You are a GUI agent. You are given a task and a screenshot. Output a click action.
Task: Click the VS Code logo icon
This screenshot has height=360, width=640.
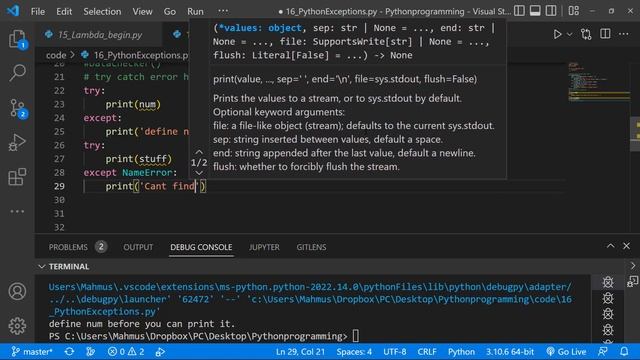click(13, 11)
